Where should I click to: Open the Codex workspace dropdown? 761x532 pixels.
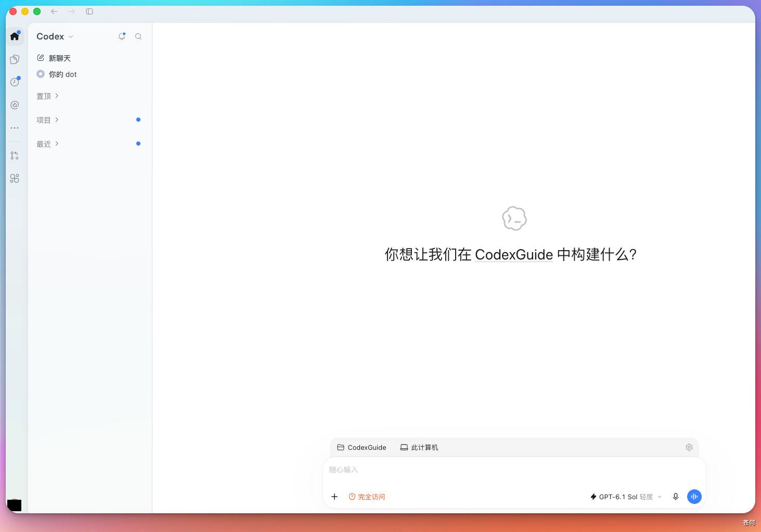click(55, 36)
